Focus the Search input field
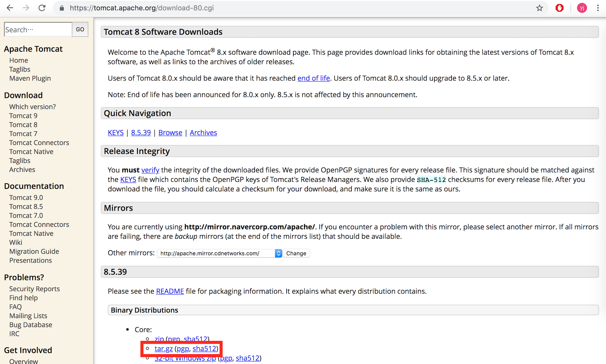This screenshot has width=606, height=364. tap(38, 30)
